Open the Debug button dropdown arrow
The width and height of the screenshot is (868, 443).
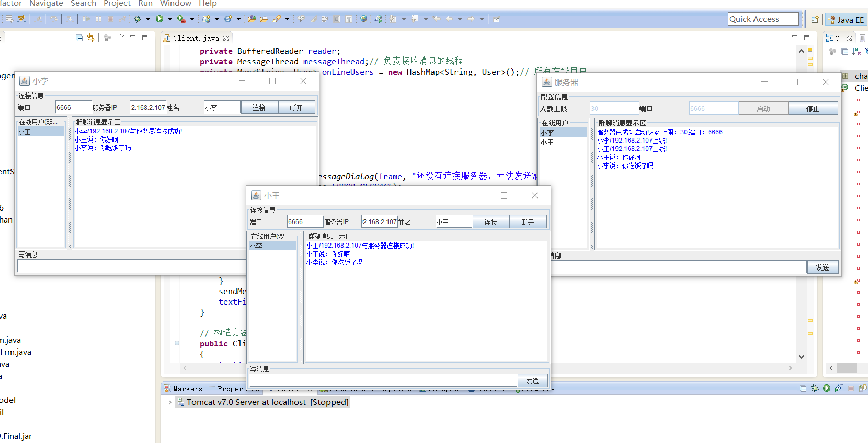[148, 19]
